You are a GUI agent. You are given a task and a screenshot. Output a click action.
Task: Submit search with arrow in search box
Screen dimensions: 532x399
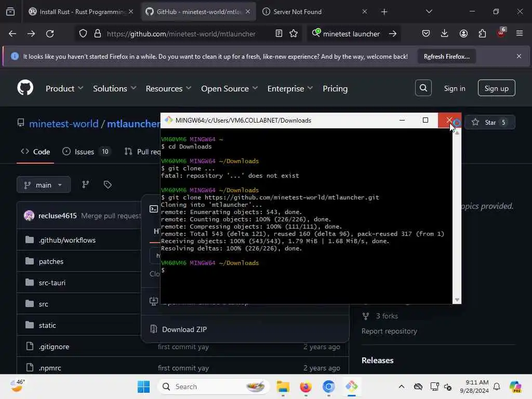click(x=393, y=34)
